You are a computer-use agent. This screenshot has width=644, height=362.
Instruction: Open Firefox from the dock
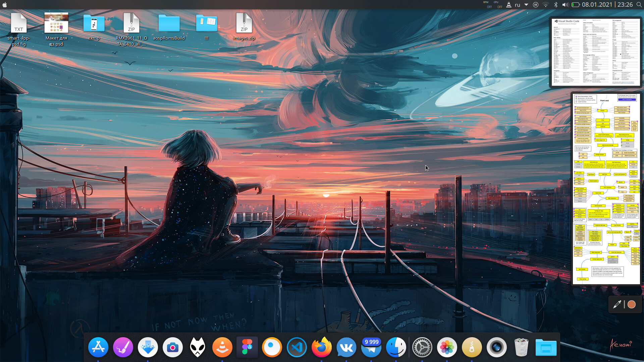pos(321,347)
